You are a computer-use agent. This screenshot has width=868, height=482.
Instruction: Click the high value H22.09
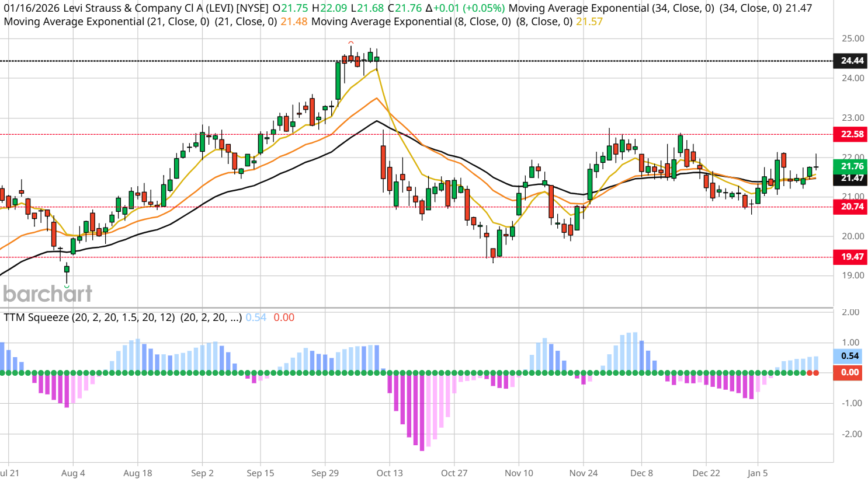pyautogui.click(x=329, y=8)
